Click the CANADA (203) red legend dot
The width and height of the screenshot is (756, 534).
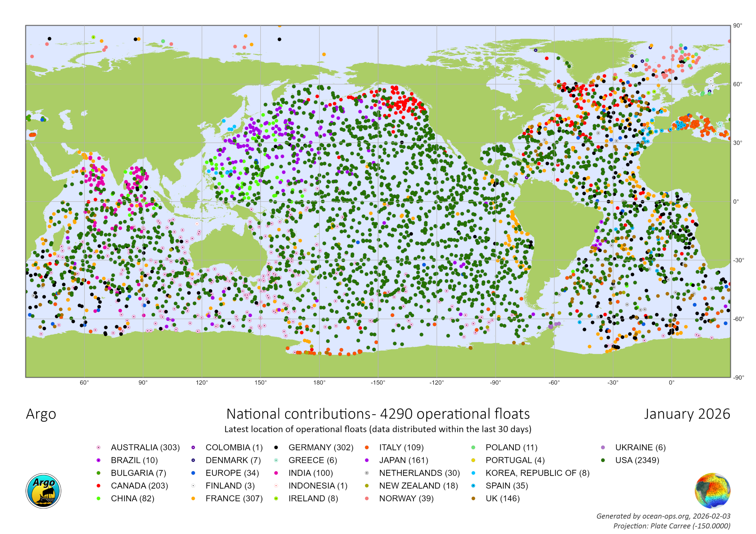click(98, 486)
